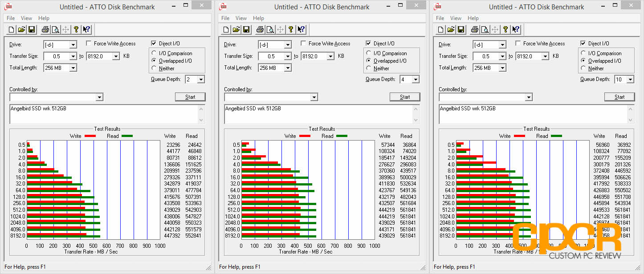Click Save disk icon in Queue Depth 2 window
644x274 pixels.
[x=32, y=30]
